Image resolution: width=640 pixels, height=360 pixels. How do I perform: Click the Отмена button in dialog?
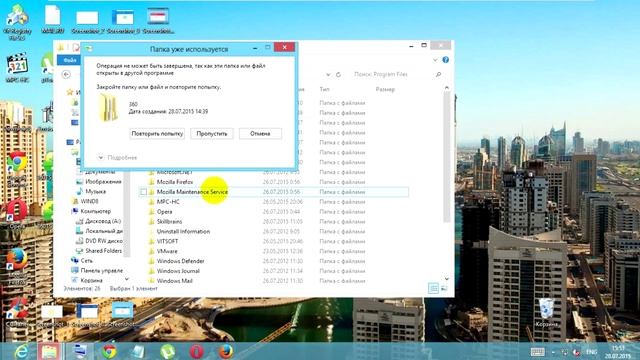click(260, 133)
